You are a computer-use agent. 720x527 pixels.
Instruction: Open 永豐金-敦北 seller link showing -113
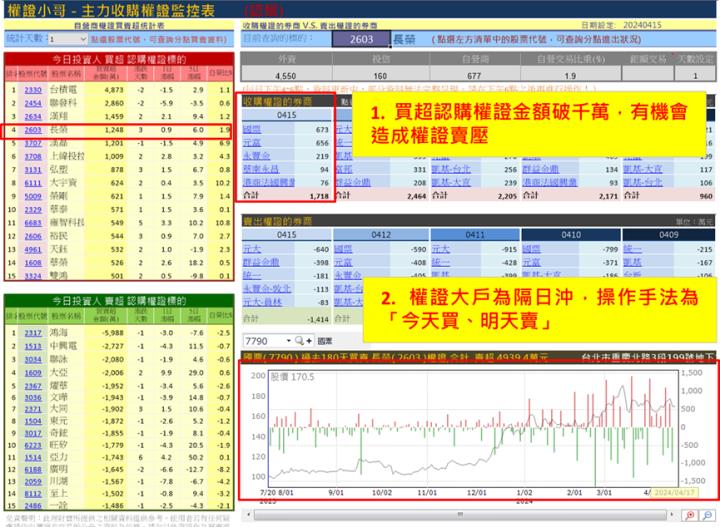(x=267, y=289)
